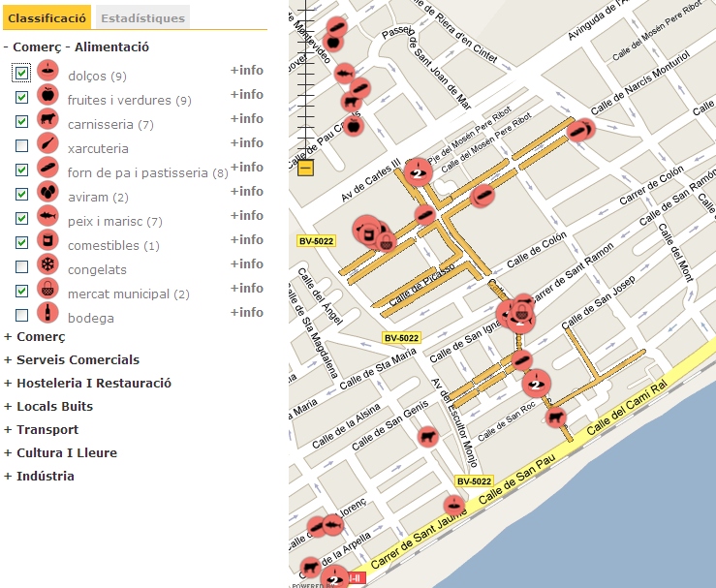The image size is (716, 588).
Task: Expand the Hosteleria I Restauració category
Action: coord(87,383)
